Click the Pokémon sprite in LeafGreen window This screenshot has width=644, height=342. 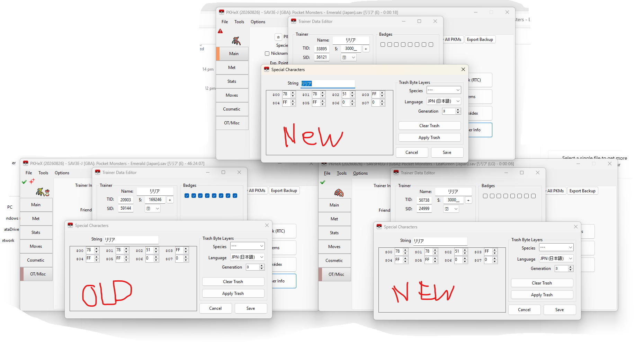click(x=339, y=193)
